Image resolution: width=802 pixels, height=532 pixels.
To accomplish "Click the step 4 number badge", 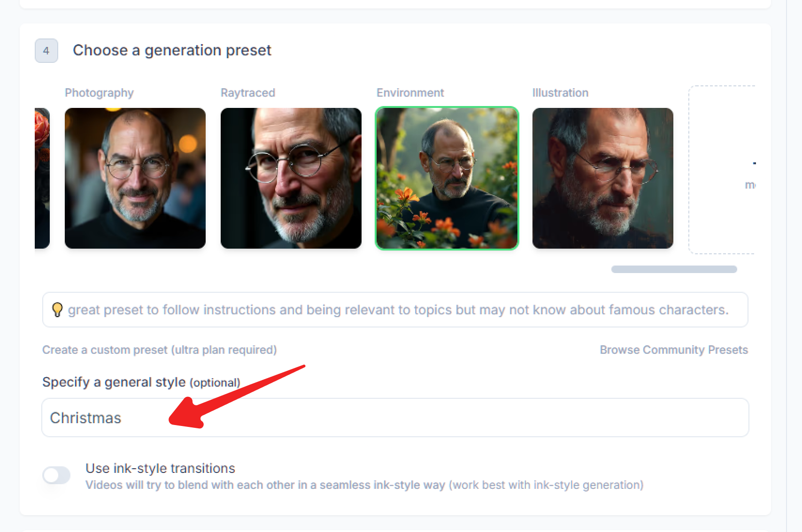I will click(x=46, y=51).
